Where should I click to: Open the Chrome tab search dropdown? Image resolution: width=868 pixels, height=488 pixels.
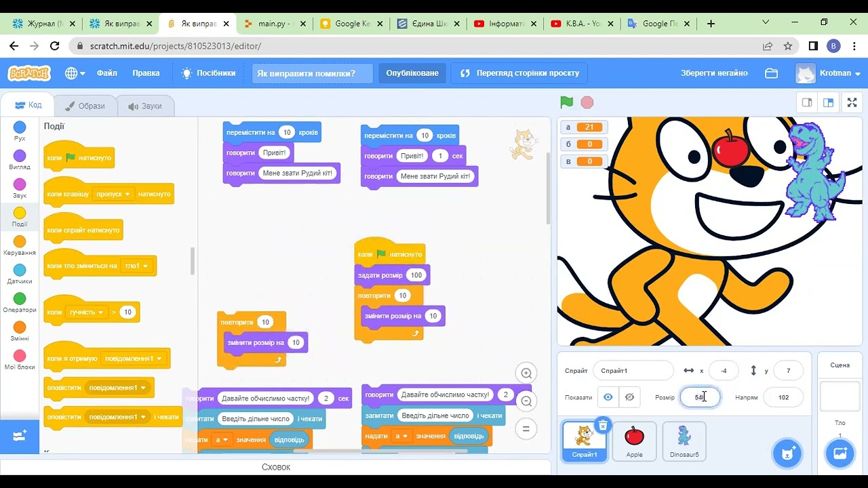pyautogui.click(x=766, y=22)
